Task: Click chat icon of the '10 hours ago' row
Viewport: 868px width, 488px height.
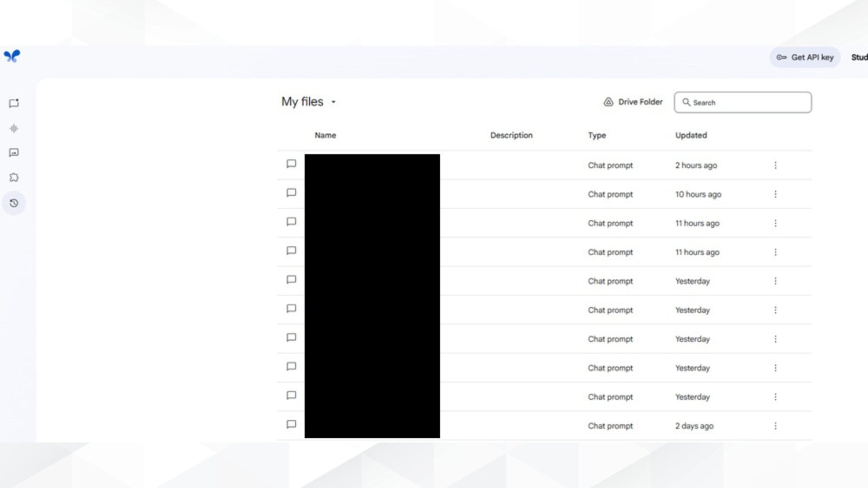Action: click(x=292, y=193)
